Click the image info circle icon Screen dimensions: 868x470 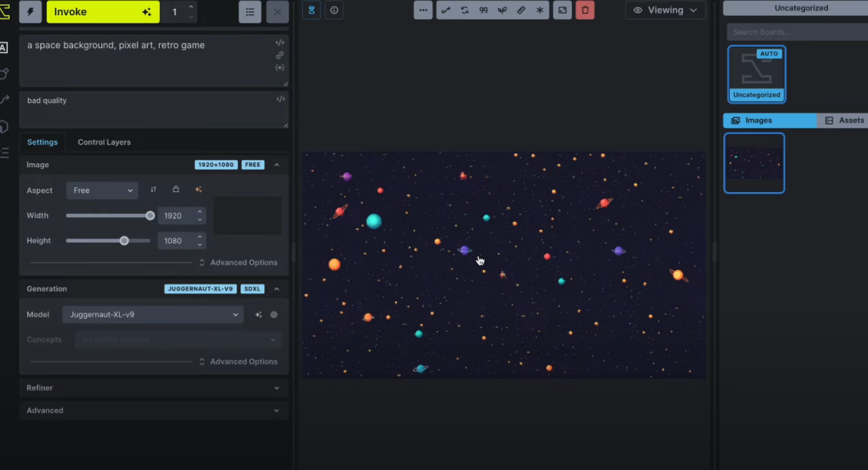(x=334, y=10)
